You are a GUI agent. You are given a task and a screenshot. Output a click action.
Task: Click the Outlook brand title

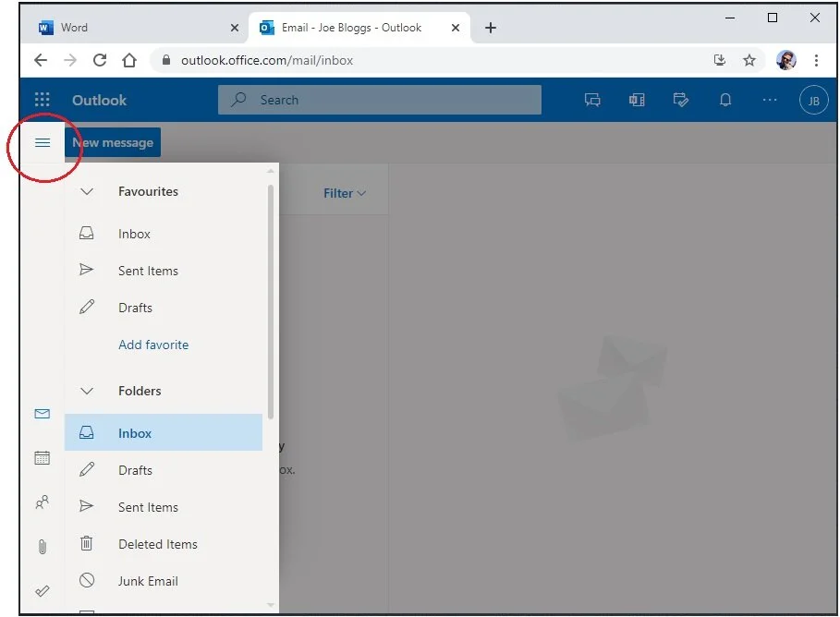point(99,100)
